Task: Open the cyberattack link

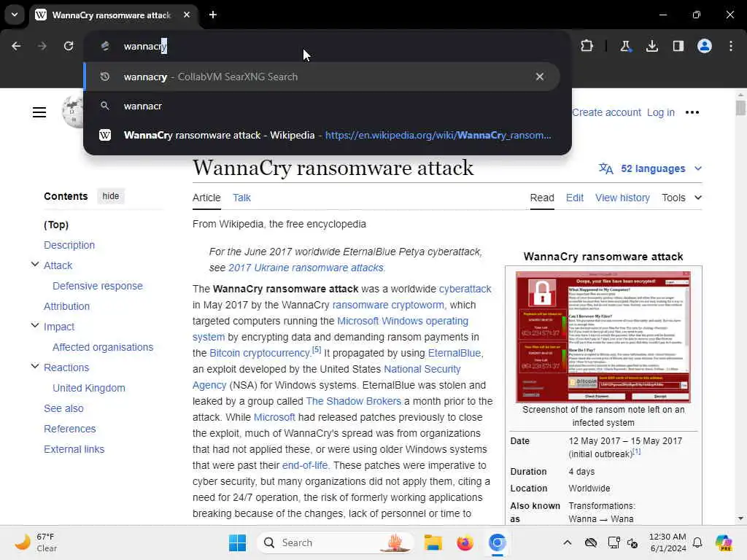Action: point(465,289)
